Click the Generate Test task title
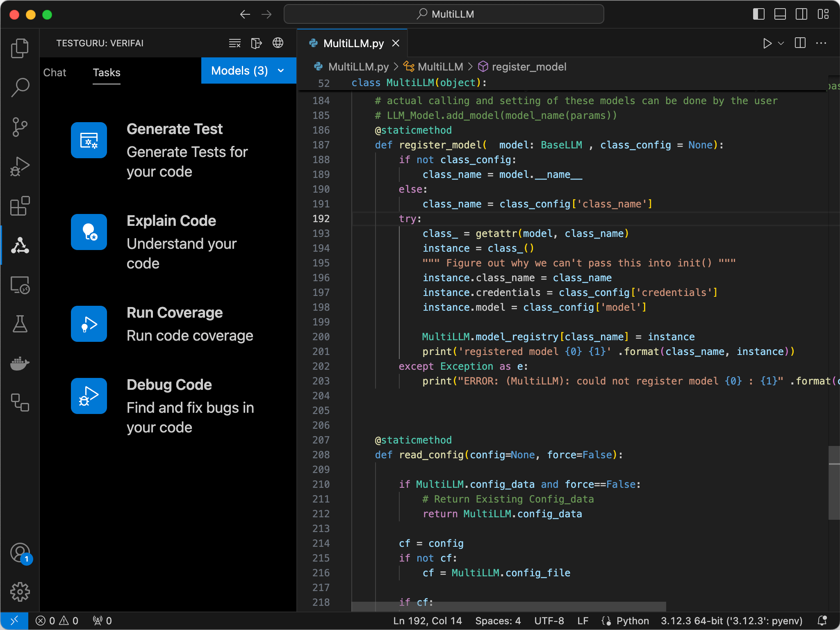 (x=175, y=129)
